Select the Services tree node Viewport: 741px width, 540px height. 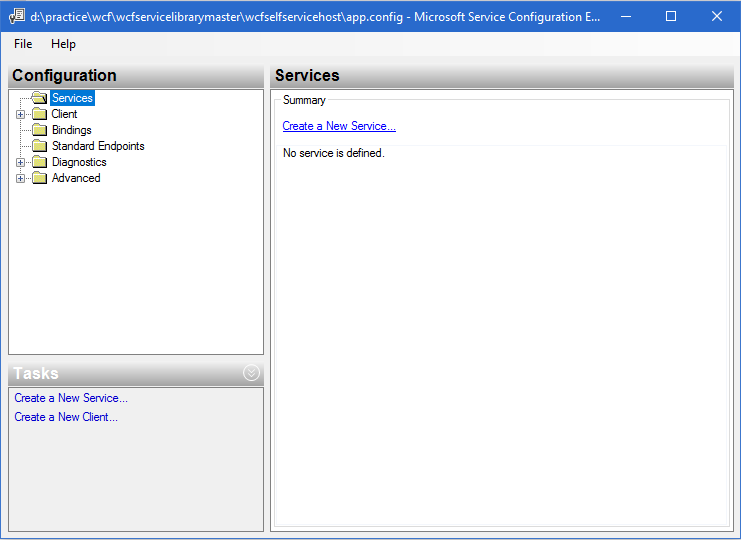click(x=72, y=98)
